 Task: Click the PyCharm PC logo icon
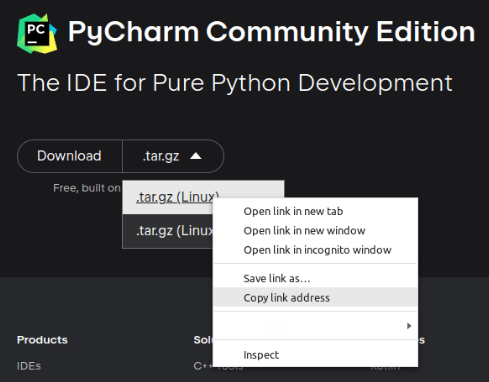(37, 33)
